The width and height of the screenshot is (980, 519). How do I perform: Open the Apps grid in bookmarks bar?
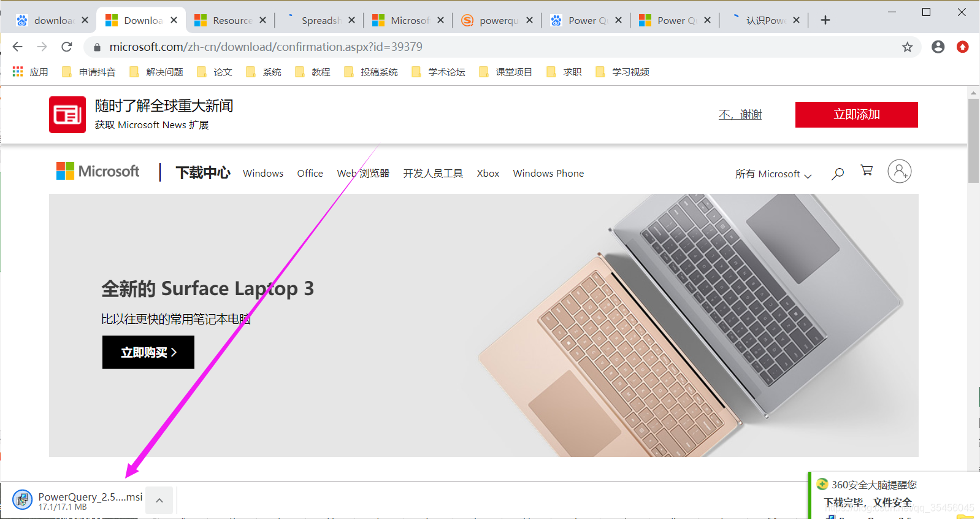[x=18, y=72]
